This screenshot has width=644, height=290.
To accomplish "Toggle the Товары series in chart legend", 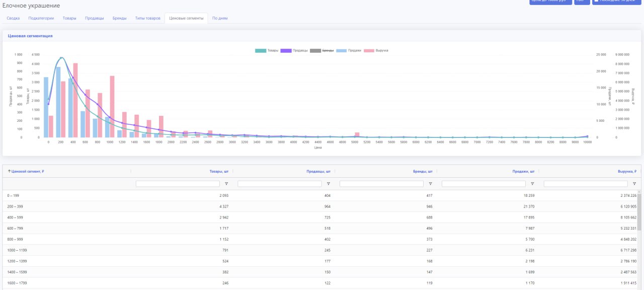I will tap(273, 50).
